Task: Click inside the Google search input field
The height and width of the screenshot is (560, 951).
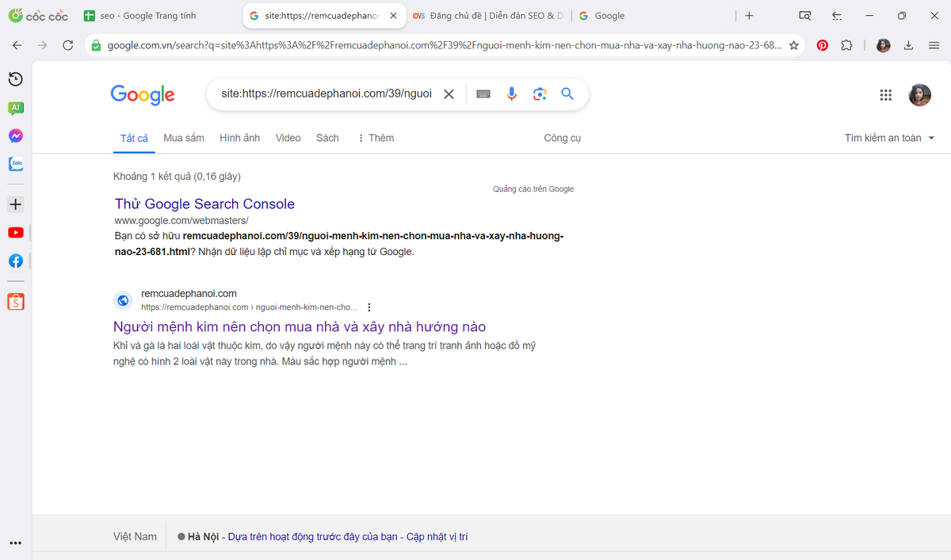Action: 327,93
